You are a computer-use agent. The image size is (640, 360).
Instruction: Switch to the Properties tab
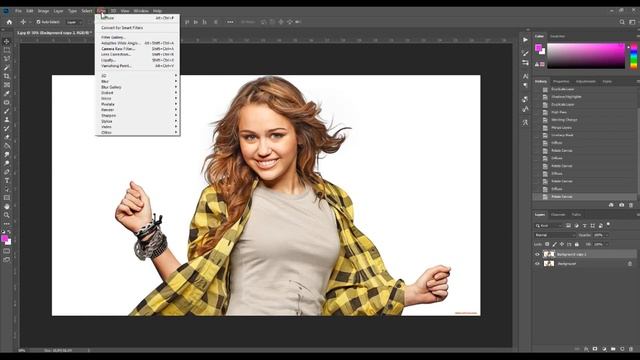(x=561, y=81)
